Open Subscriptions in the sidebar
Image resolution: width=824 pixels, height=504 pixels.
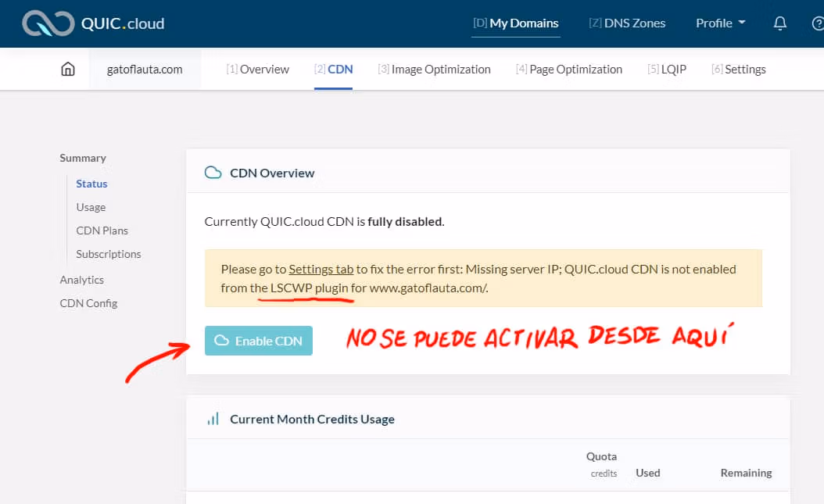pos(108,254)
